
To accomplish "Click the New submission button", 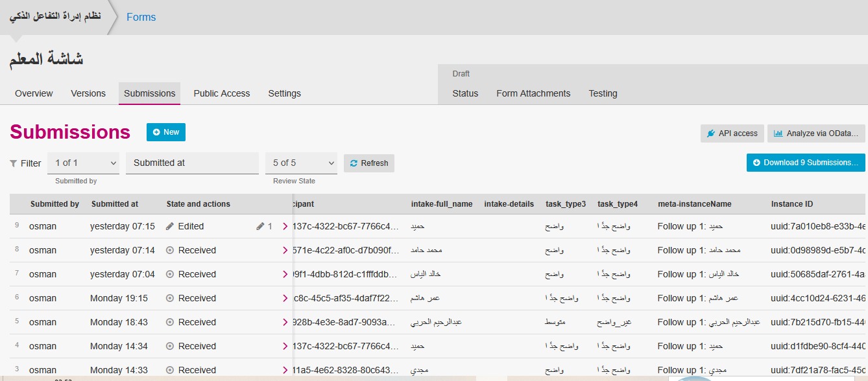I will click(166, 132).
